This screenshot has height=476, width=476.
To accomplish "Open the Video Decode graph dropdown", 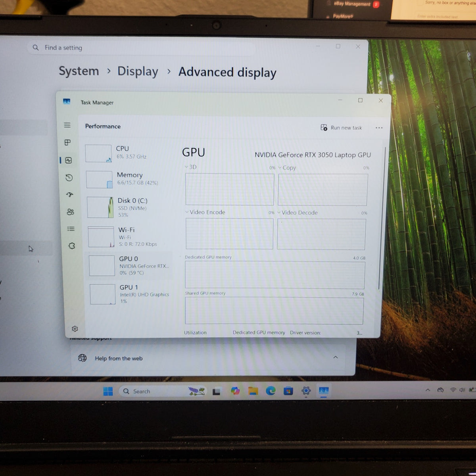I will pyautogui.click(x=297, y=213).
